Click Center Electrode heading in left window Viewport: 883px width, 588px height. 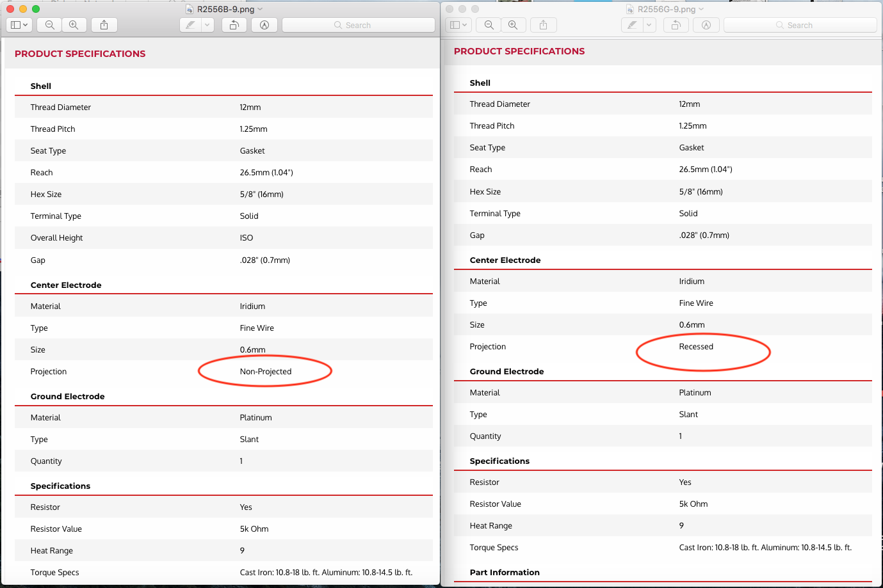[x=66, y=285]
